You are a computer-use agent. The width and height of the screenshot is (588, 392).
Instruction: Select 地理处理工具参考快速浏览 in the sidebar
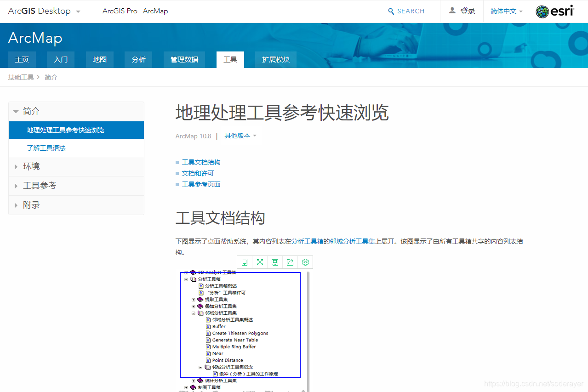tap(76, 130)
